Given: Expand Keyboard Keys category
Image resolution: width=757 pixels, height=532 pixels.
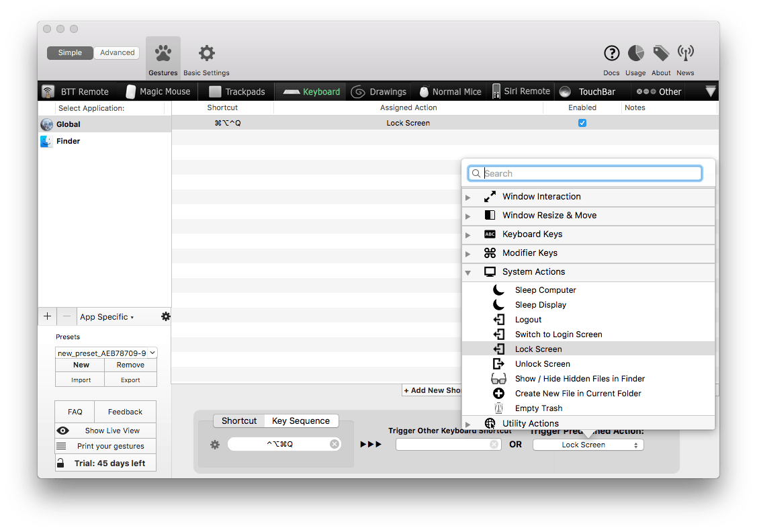Looking at the screenshot, I should click(x=467, y=235).
